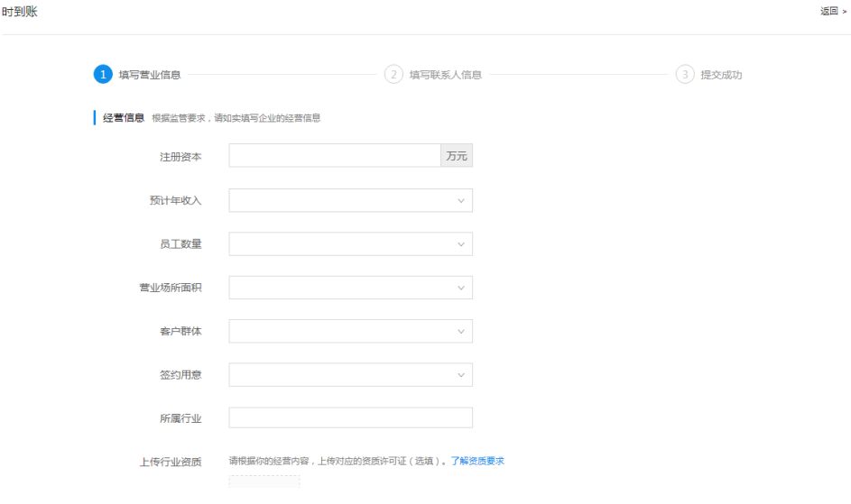Click the 经营信息 section heading

[125, 118]
